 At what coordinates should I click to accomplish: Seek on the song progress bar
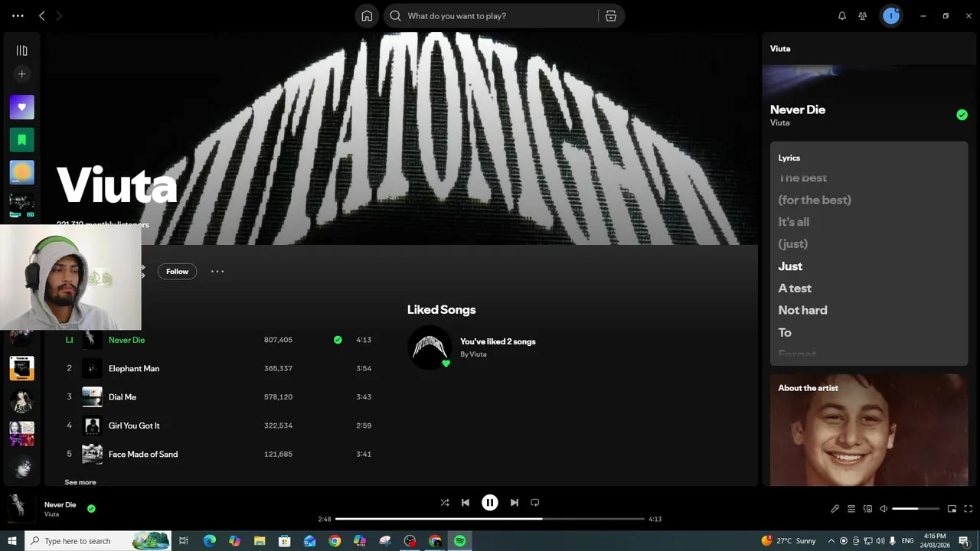click(x=490, y=519)
